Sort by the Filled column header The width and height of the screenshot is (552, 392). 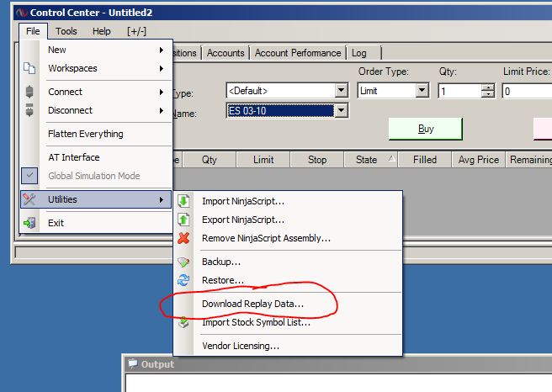(x=425, y=160)
